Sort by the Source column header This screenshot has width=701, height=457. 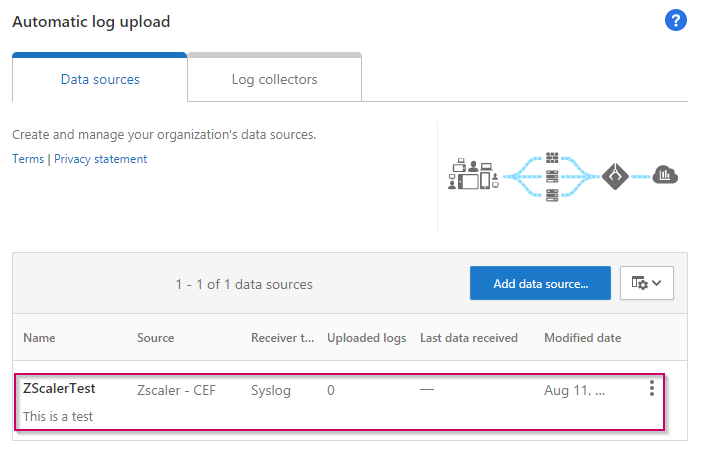click(155, 338)
